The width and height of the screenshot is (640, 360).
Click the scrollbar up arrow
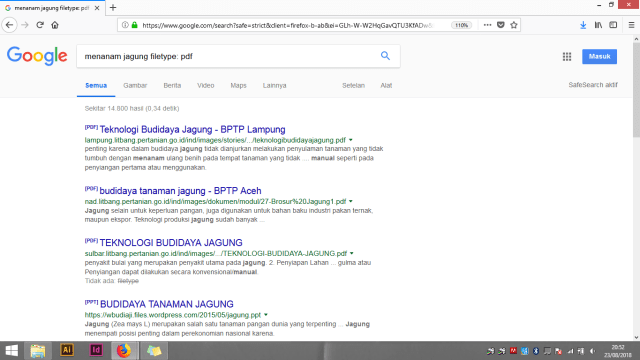tap(636, 39)
